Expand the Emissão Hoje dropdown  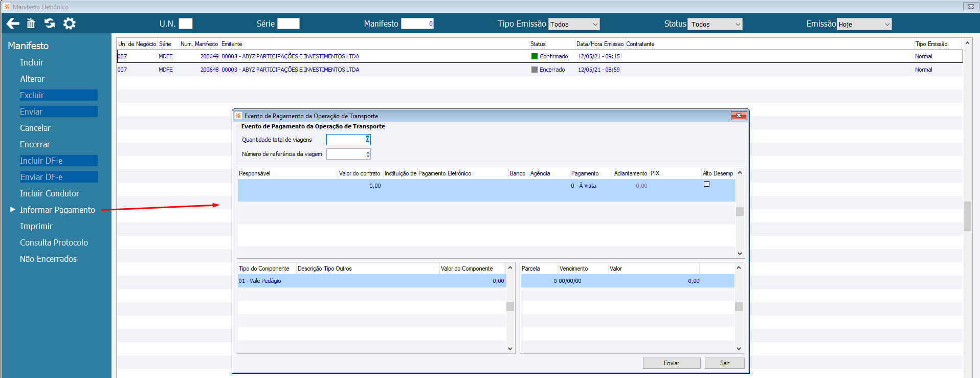(x=864, y=24)
